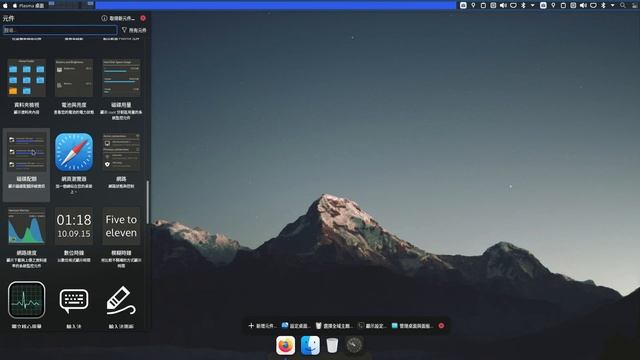Screen dimensions: 640x360
Task: Exit edit mode via red toolbar button
Action: pos(441,326)
